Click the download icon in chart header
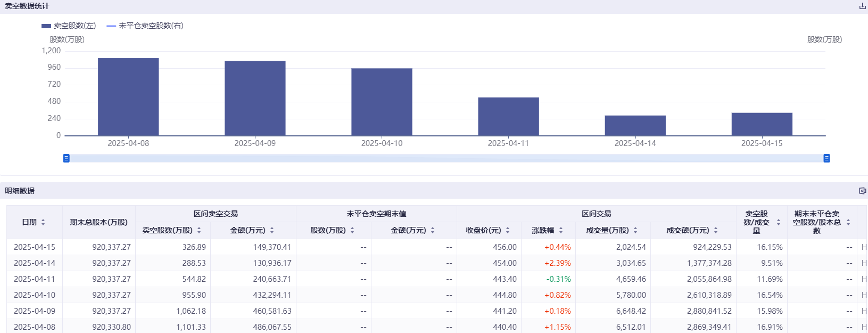This screenshot has height=333, width=868. (862, 6)
